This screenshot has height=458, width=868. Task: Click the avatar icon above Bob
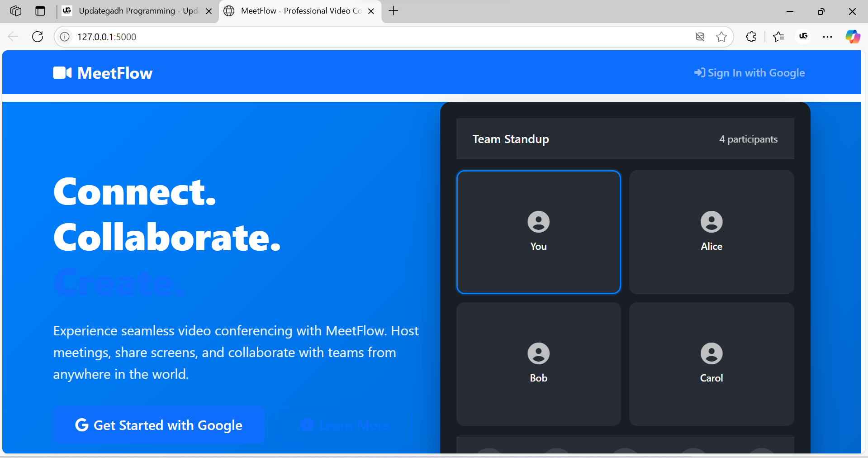538,353
